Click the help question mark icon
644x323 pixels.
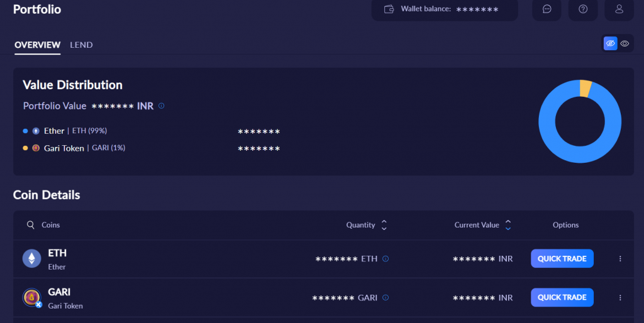[583, 9]
